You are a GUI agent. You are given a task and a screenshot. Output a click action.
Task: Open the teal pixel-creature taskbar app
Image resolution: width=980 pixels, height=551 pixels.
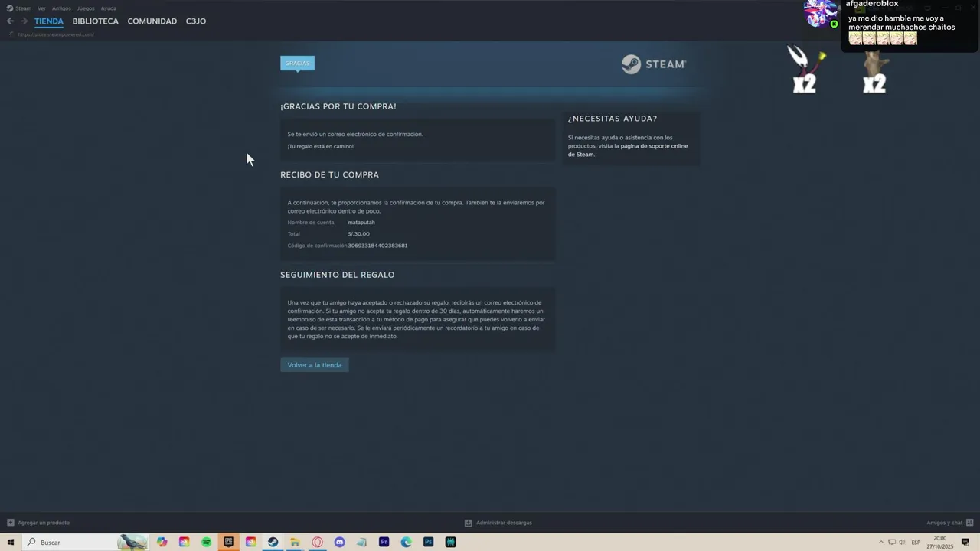pyautogui.click(x=451, y=542)
